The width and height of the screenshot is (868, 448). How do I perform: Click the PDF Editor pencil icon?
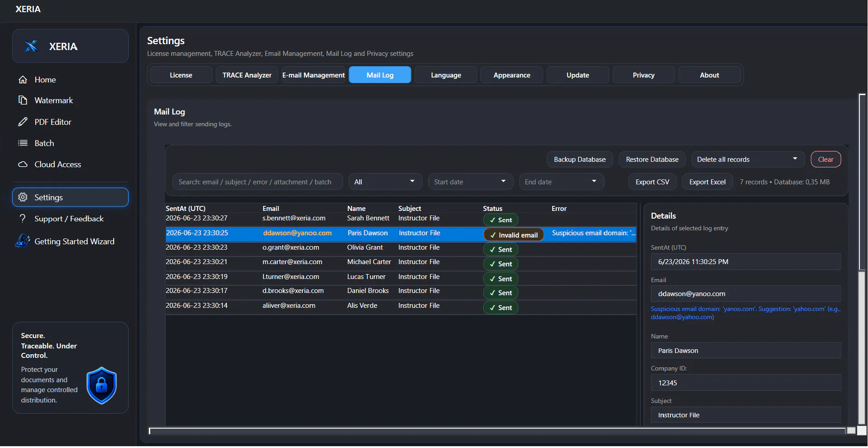click(23, 122)
